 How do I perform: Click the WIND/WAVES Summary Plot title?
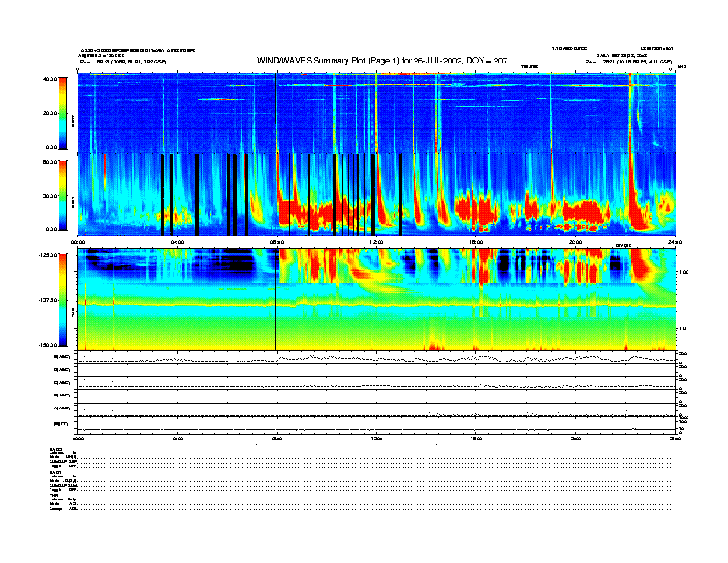[382, 61]
